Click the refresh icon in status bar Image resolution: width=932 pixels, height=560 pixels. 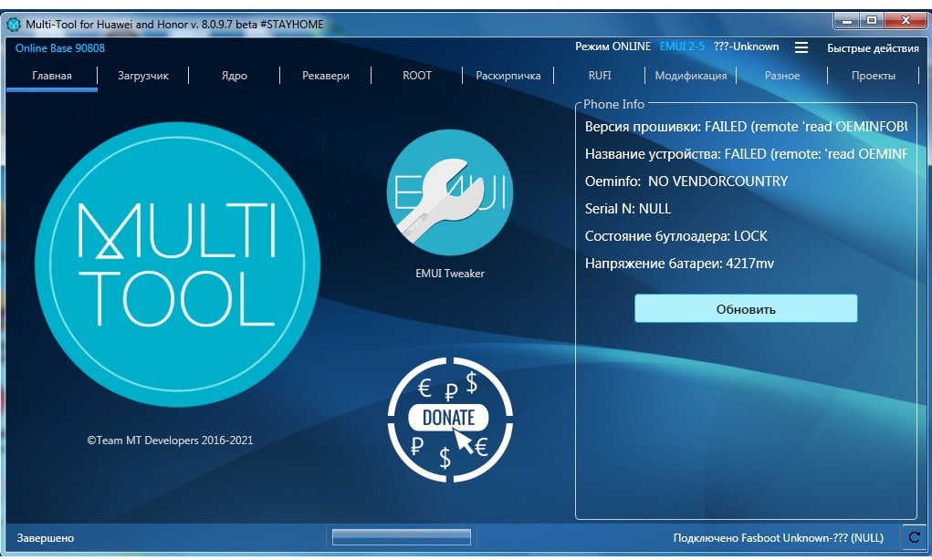click(x=915, y=537)
